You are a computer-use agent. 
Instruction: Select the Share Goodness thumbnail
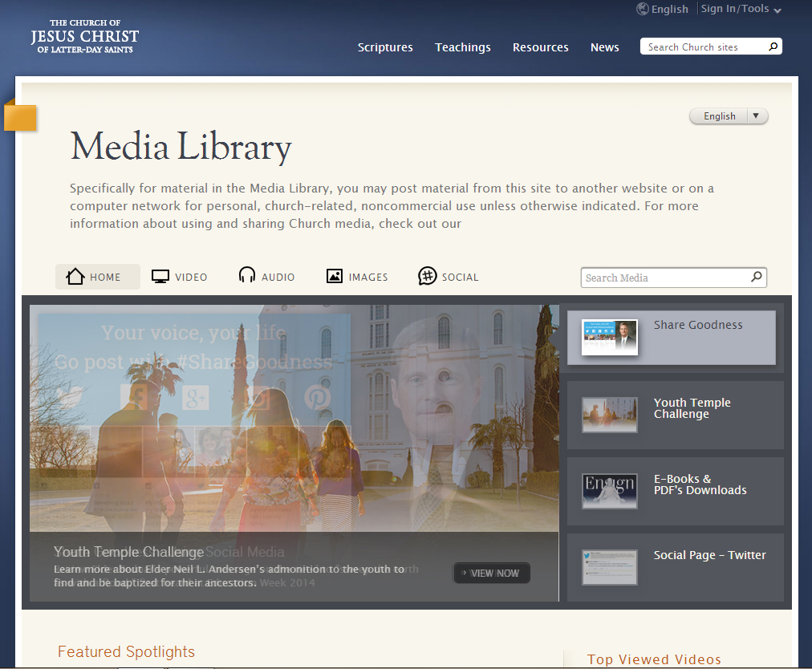coord(610,338)
